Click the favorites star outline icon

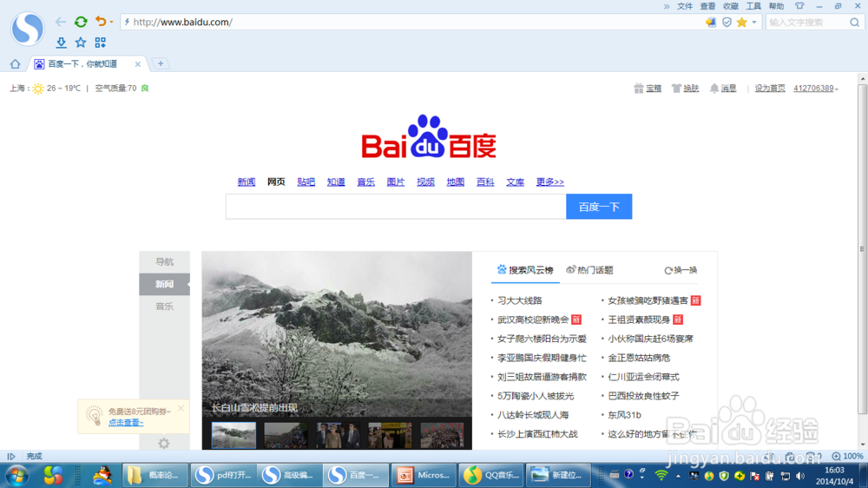[x=81, y=43]
